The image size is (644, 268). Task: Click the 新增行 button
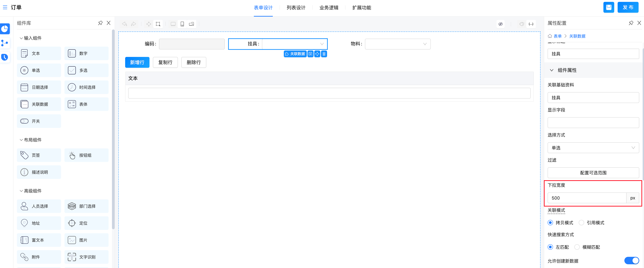click(x=137, y=62)
